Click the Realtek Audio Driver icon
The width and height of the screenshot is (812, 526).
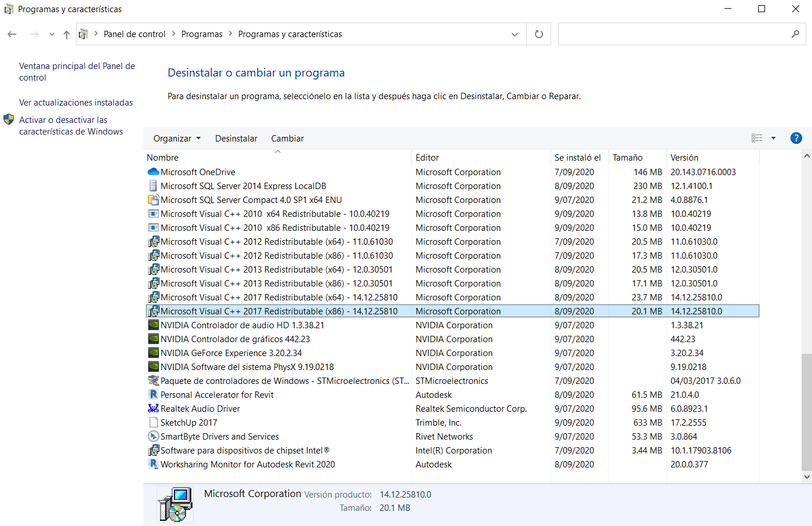point(153,409)
